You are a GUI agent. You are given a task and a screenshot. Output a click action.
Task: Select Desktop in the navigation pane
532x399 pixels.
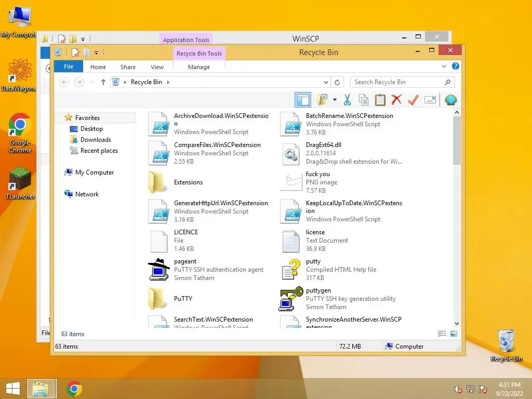(91, 129)
